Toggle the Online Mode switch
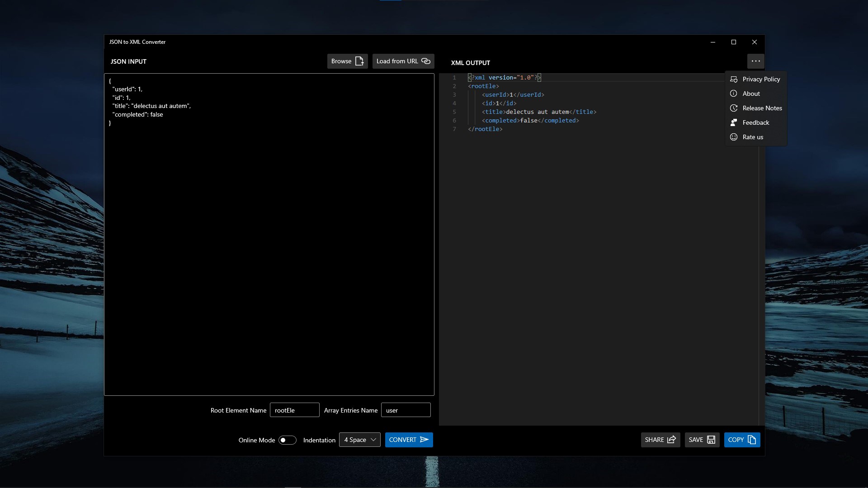The image size is (868, 488). click(287, 440)
